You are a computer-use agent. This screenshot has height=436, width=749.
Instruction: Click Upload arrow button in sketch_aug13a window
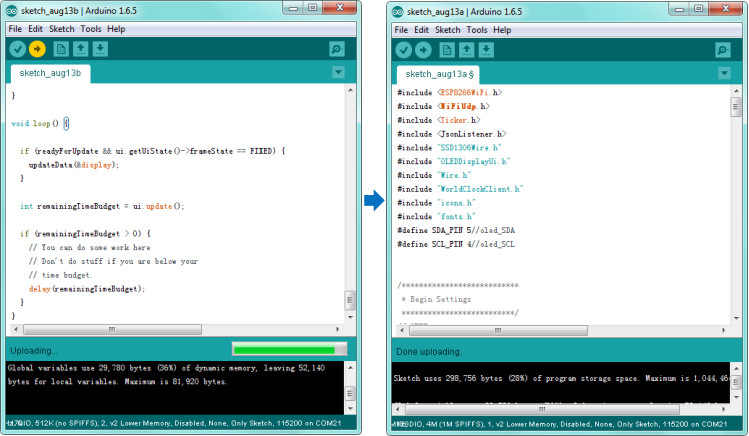pyautogui.click(x=423, y=50)
